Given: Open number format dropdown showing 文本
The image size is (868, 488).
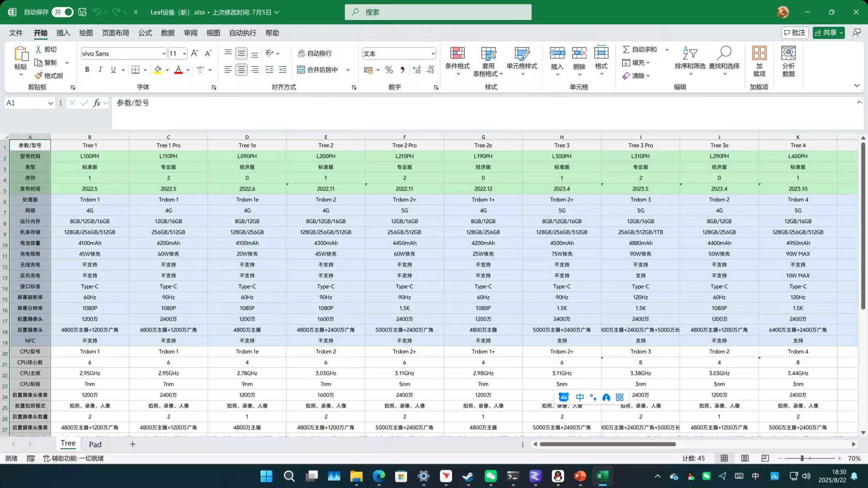Looking at the screenshot, I should click(433, 54).
